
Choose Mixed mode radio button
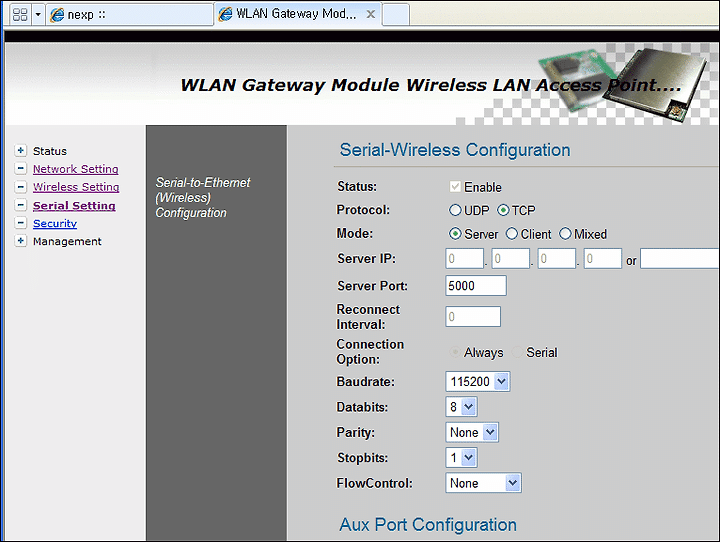(x=565, y=233)
